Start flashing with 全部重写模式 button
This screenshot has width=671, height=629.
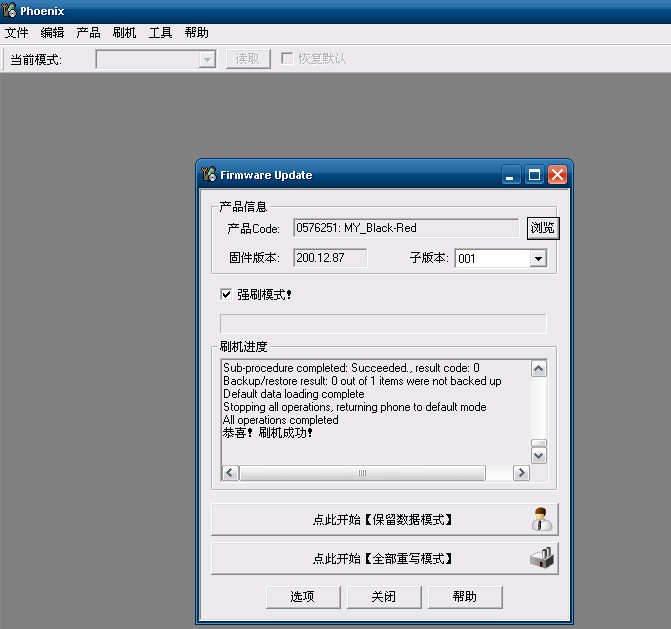click(x=384, y=558)
